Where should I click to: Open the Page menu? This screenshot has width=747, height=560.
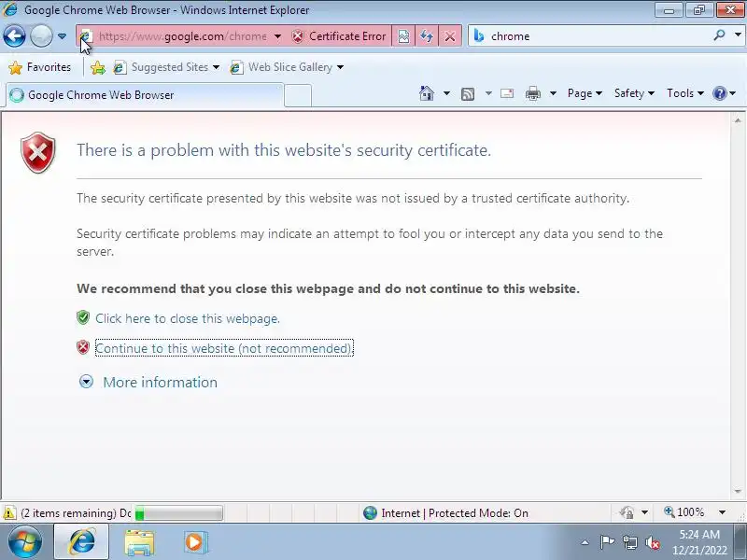pyautogui.click(x=585, y=93)
